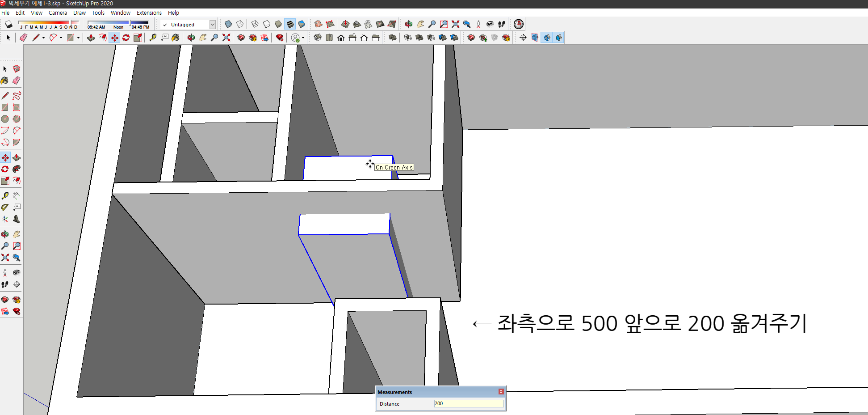Screen dimensions: 868x415
Task: Click the Outer Shell solid tool
Action: [x=393, y=38]
